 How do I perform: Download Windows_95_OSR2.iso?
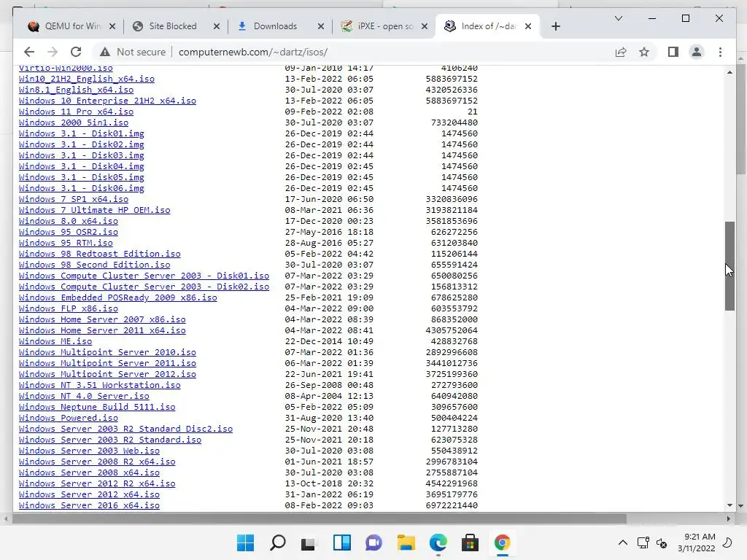[69, 232]
